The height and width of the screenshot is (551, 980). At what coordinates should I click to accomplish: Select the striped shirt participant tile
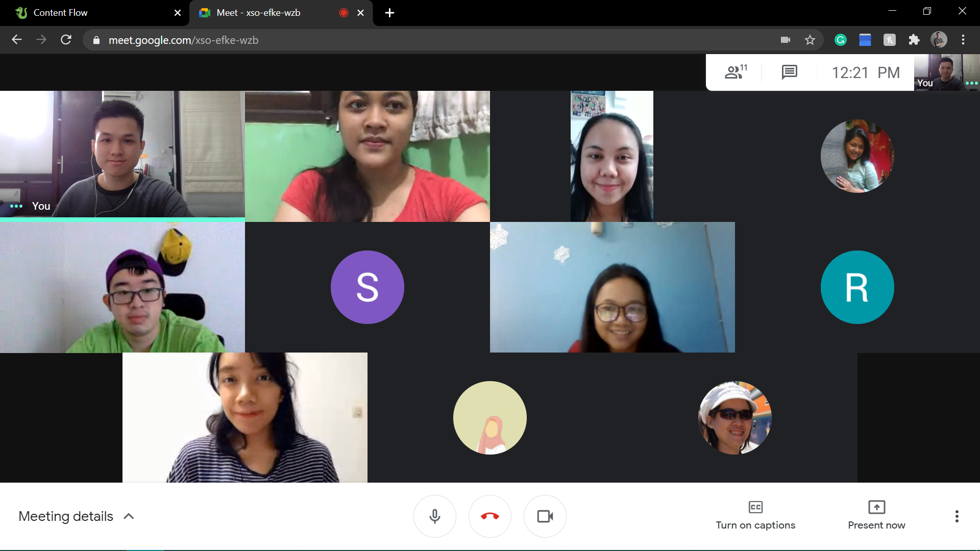[245, 418]
